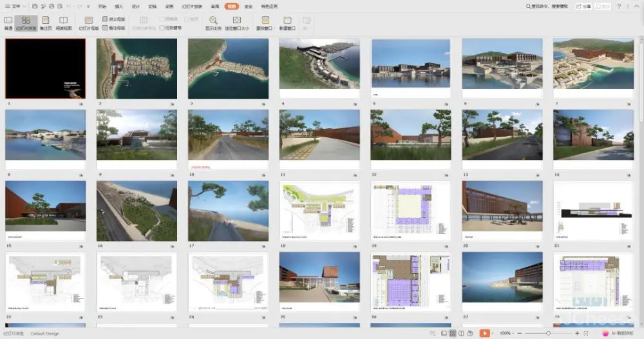Open Slide Master (幻灯片母版)
Image resolution: width=644 pixels, height=339 pixels.
coord(89,23)
